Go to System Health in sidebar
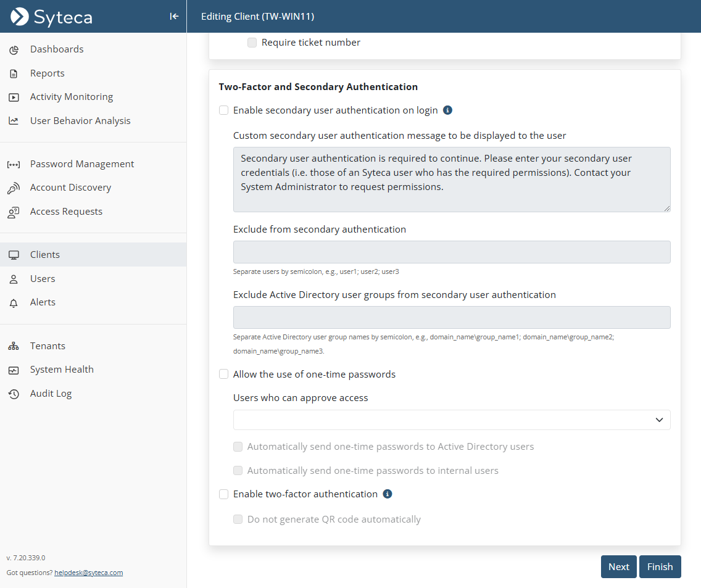 coord(62,370)
